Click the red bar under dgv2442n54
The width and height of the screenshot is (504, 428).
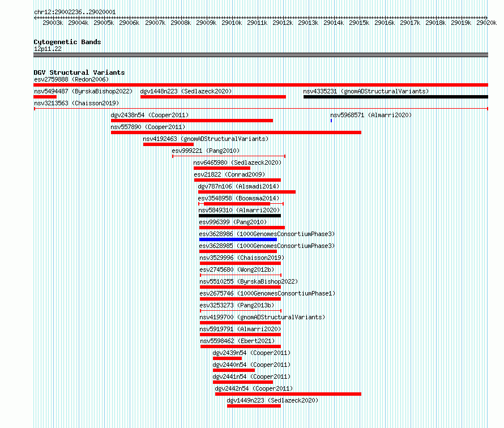[288, 394]
